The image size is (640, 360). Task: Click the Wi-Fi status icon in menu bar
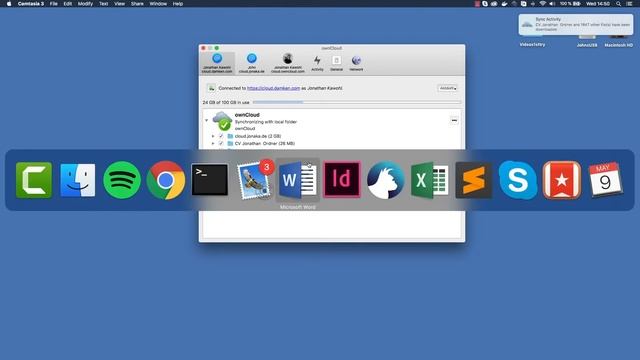tap(542, 4)
